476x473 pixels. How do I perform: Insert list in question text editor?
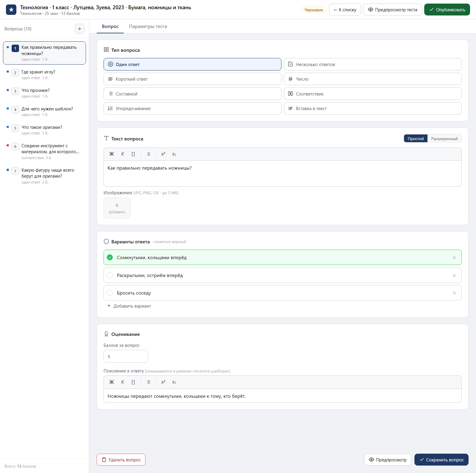click(148, 154)
